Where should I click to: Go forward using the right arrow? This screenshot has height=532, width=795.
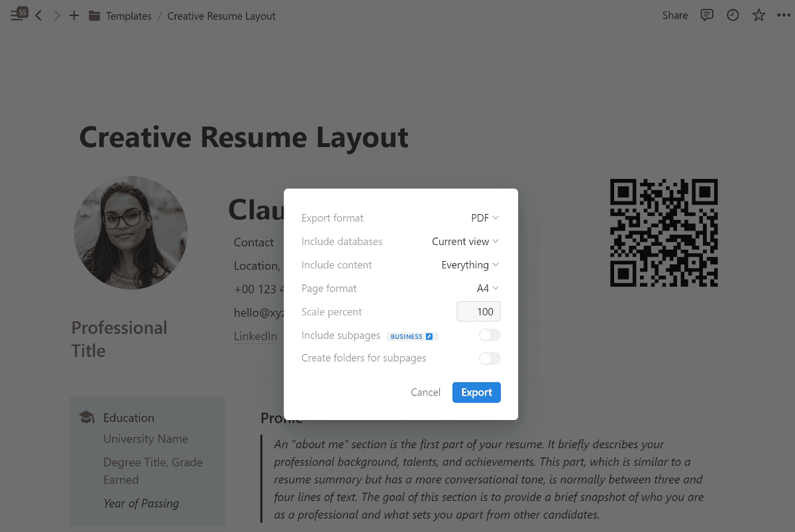57,16
